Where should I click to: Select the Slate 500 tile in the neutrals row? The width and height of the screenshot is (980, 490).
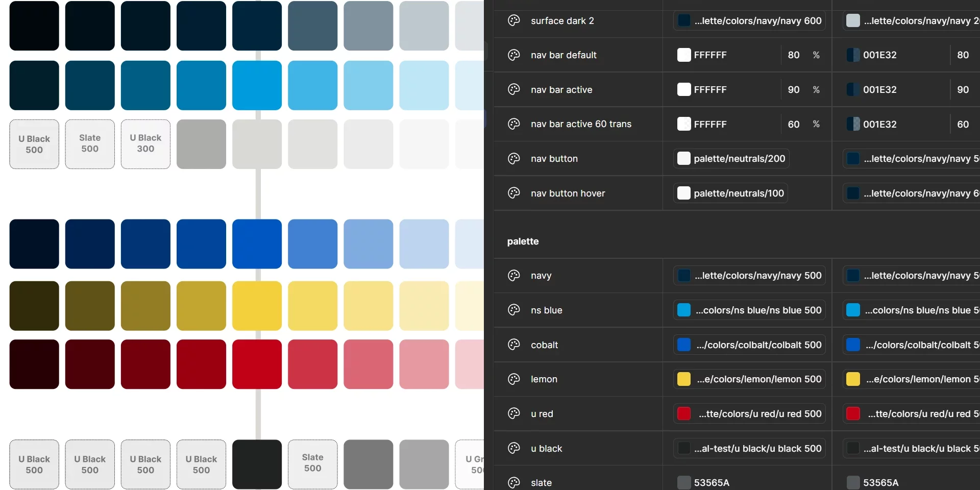(90, 144)
